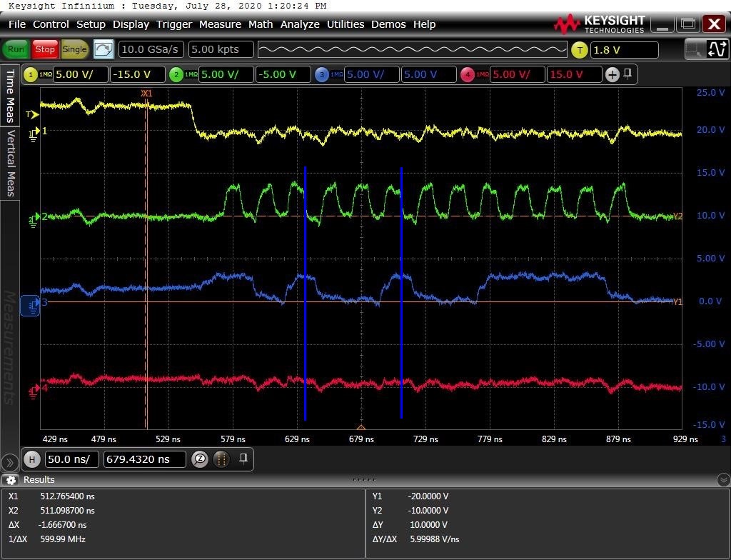Click the horizontal reference icon

point(221,459)
